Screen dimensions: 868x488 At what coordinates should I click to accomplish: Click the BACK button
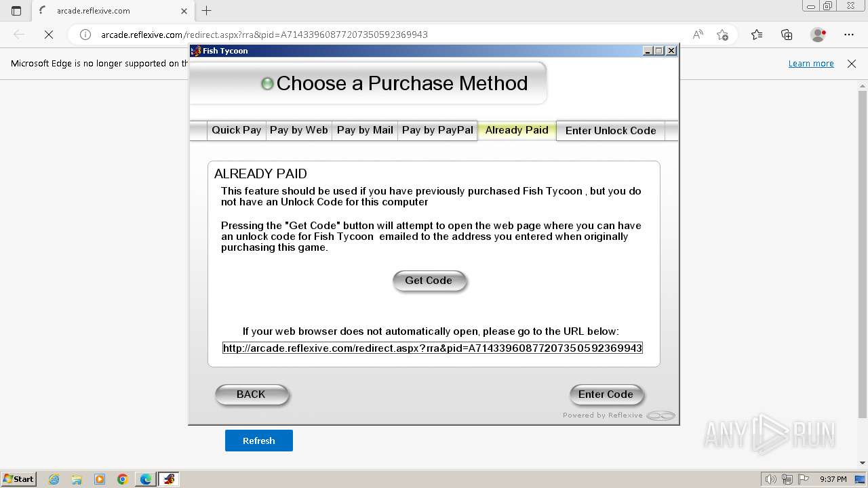point(252,394)
